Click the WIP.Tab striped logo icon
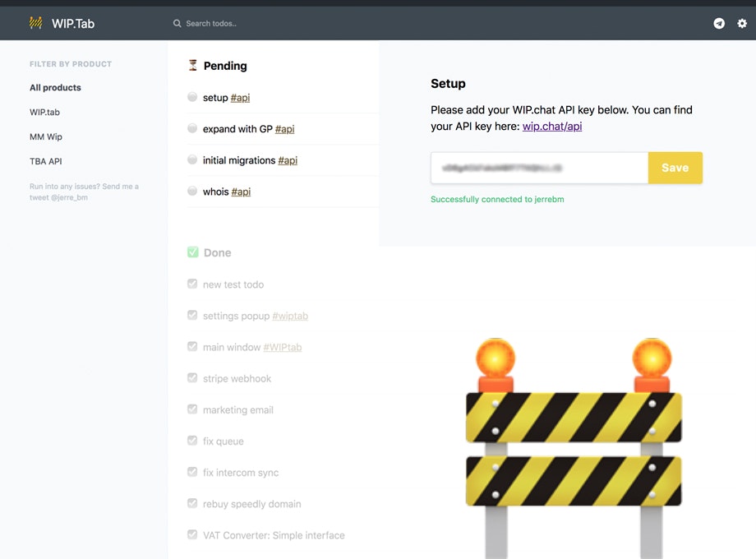This screenshot has width=756, height=559. coord(35,23)
